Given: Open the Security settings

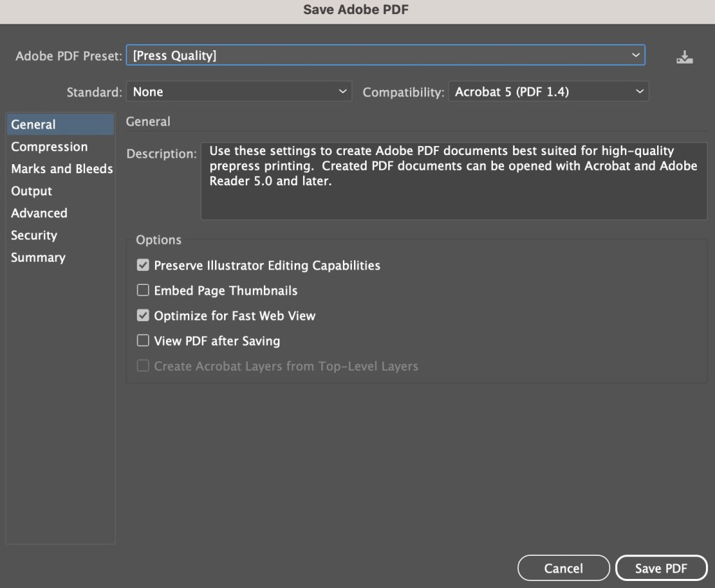Looking at the screenshot, I should [34, 235].
